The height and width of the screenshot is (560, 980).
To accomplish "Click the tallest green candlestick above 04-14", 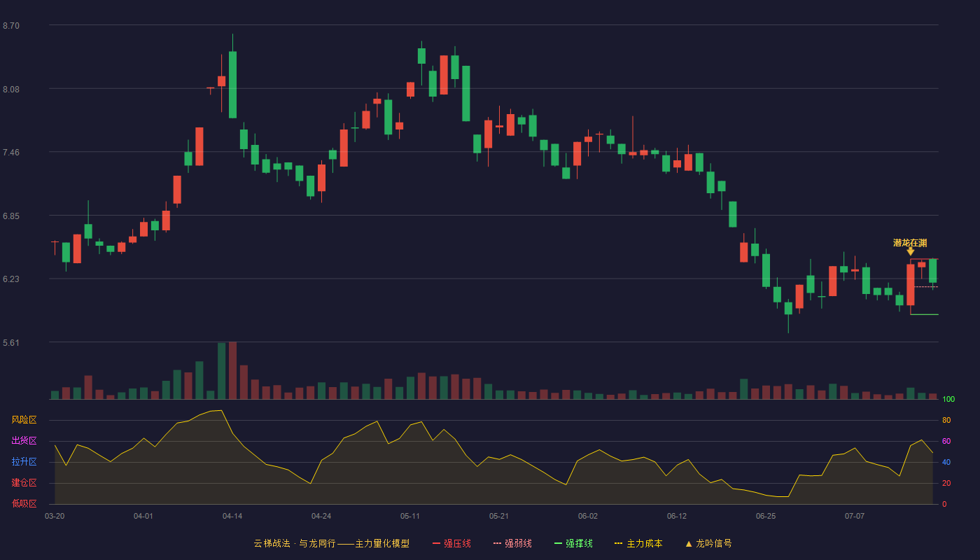I will tap(232, 85).
